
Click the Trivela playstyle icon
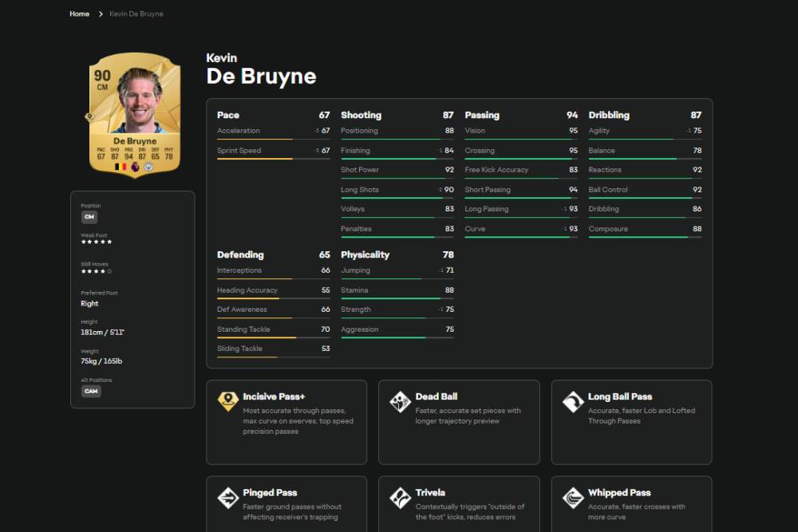click(400, 498)
